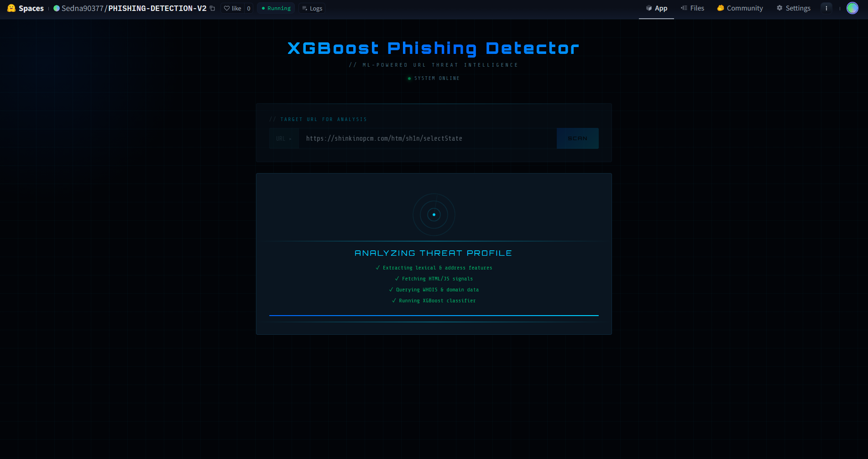The height and width of the screenshot is (459, 868).
Task: Click the 'URL ▸' prefix label
Action: 284,138
